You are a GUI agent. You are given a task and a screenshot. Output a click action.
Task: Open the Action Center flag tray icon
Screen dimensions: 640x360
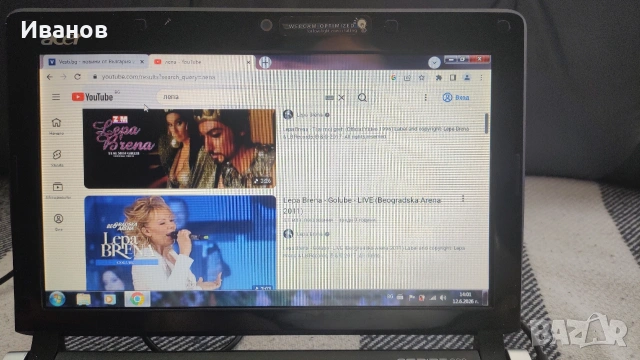tap(411, 298)
